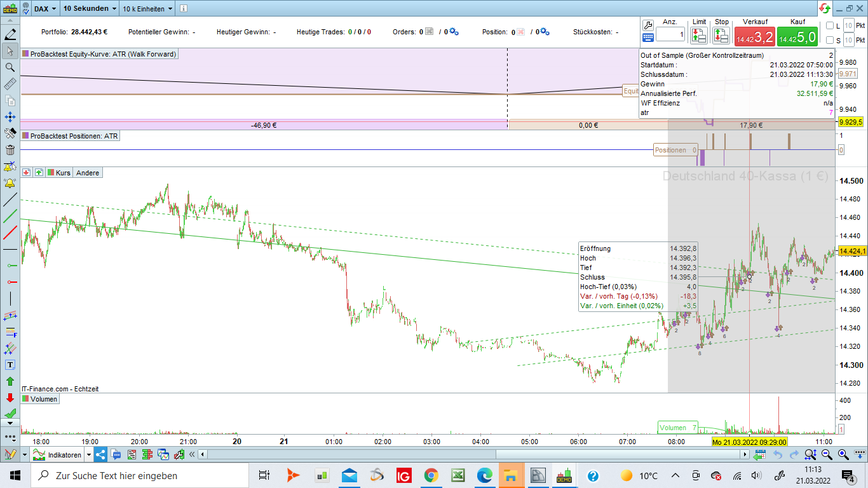Screen dimensions: 868x488
Task: Select the Kurs tab on chart
Action: click(63, 173)
